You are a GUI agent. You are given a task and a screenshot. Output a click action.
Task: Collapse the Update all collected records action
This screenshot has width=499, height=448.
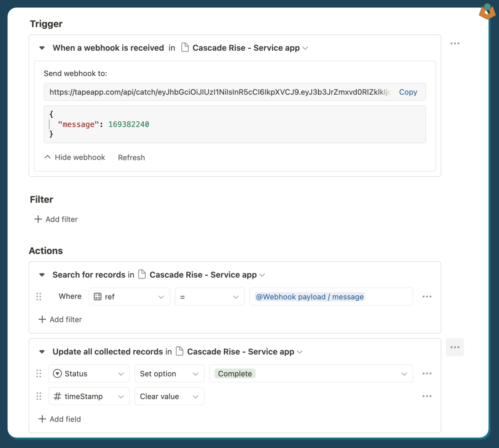[x=42, y=352]
